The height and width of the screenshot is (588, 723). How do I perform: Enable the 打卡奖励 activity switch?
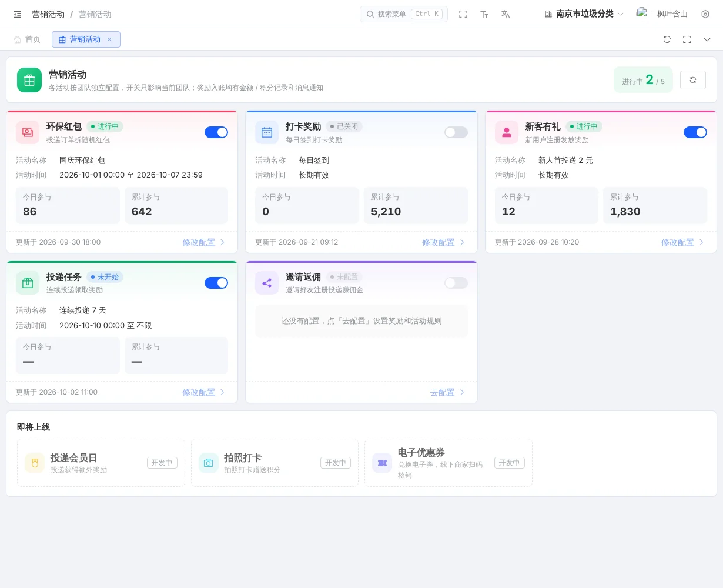tap(456, 132)
